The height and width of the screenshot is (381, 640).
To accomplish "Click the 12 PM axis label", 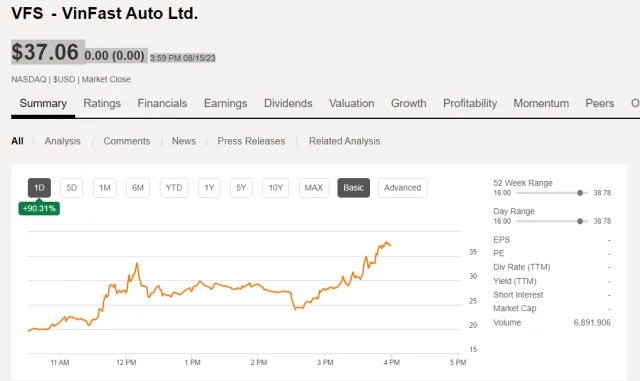I will pyautogui.click(x=126, y=362).
